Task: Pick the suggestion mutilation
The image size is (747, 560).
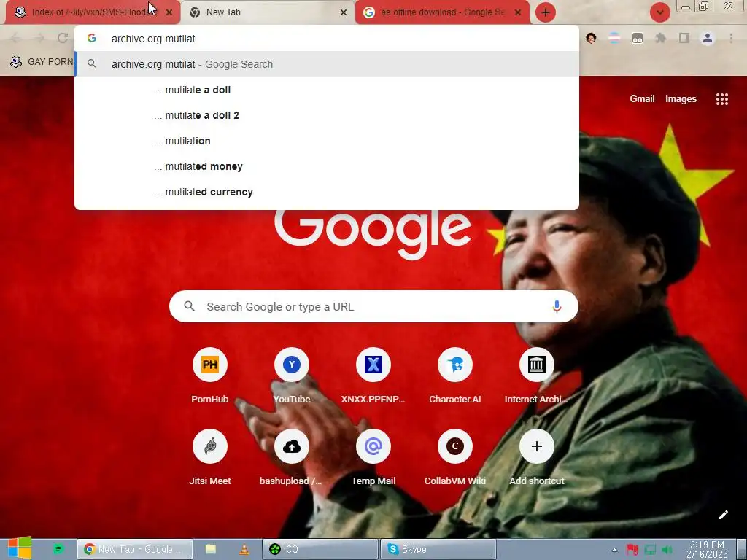Action: [x=327, y=141]
